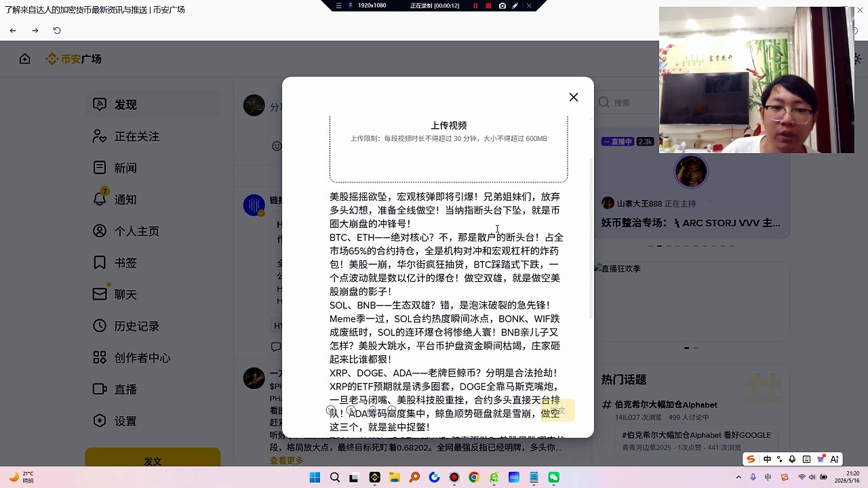Click the emoji smiley icon behind dialog
Image resolution: width=868 pixels, height=488 pixels.
point(276,146)
